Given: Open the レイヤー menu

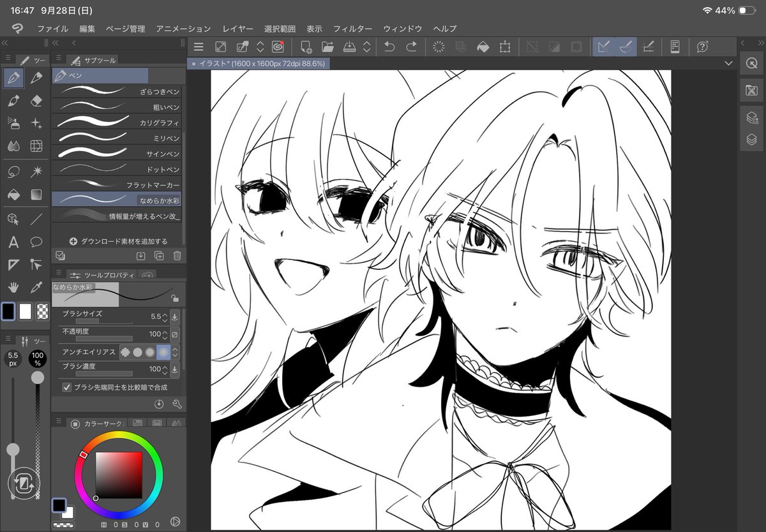Looking at the screenshot, I should click(x=237, y=29).
